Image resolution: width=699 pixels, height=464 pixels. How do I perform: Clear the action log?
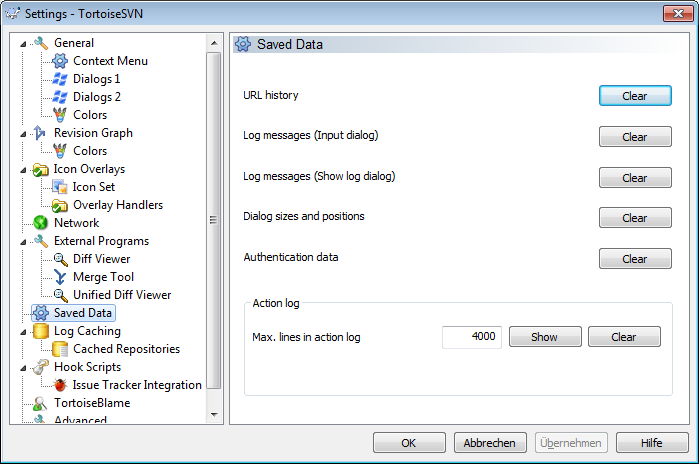click(624, 337)
